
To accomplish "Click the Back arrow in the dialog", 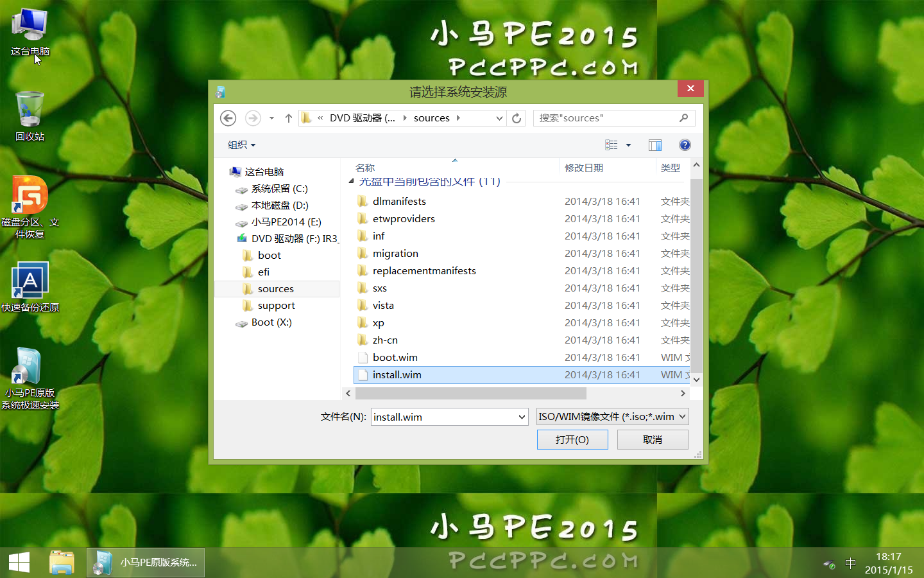I will pos(228,118).
